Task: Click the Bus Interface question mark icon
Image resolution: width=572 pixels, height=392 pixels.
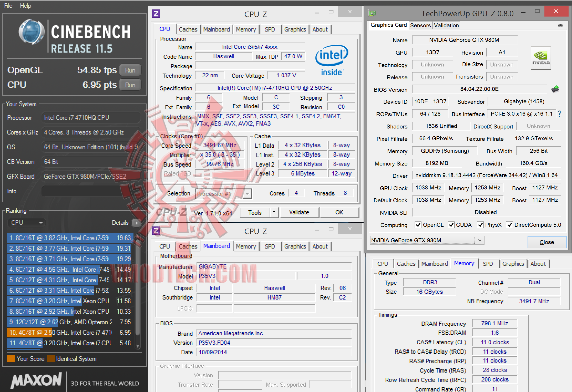Action: (560, 114)
